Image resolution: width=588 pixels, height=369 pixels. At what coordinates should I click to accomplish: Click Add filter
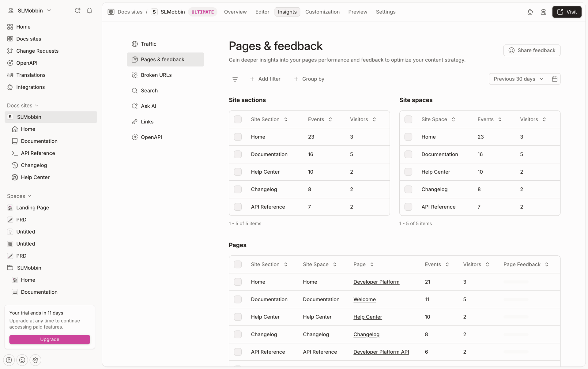click(x=265, y=79)
